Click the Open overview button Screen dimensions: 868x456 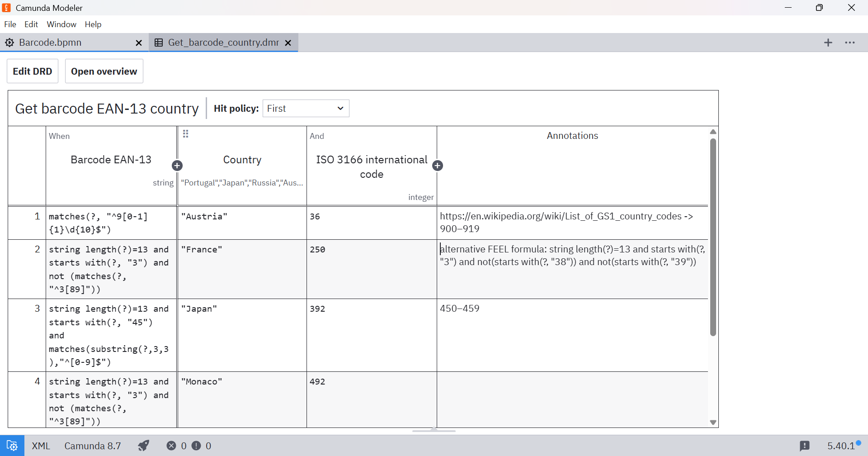[x=104, y=71]
